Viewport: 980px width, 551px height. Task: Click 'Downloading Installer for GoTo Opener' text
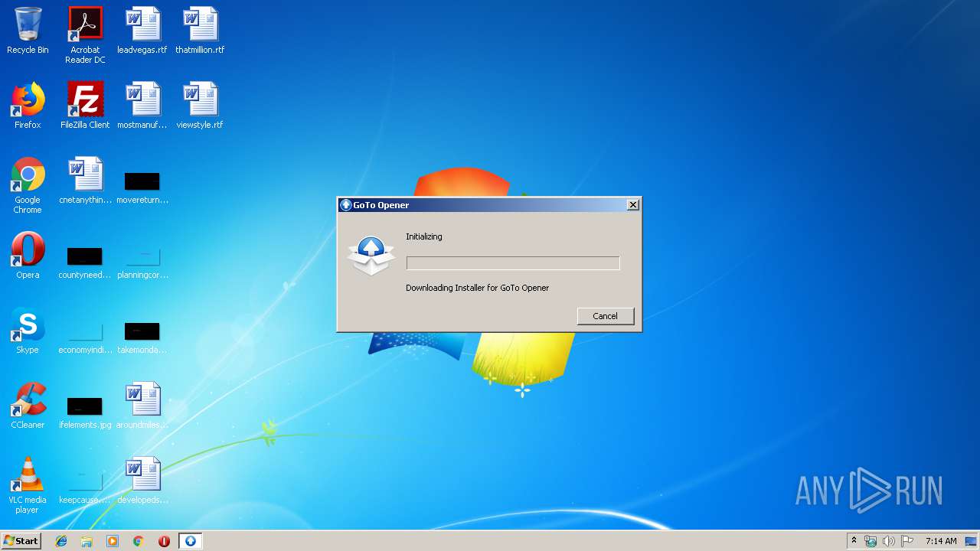click(477, 288)
